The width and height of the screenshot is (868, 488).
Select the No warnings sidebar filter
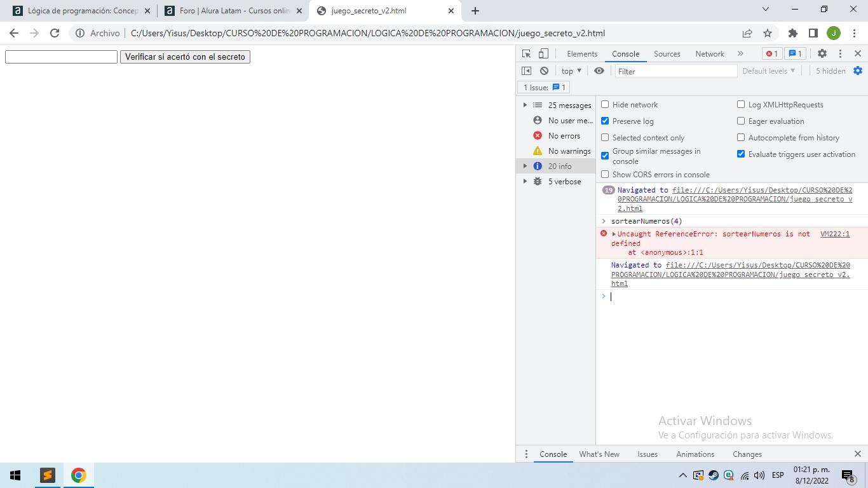pyautogui.click(x=556, y=151)
